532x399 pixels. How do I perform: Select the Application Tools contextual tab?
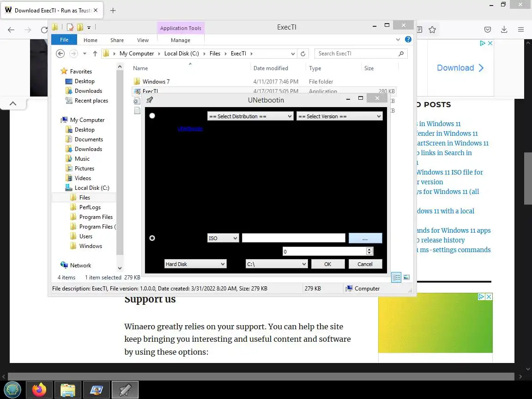click(181, 28)
